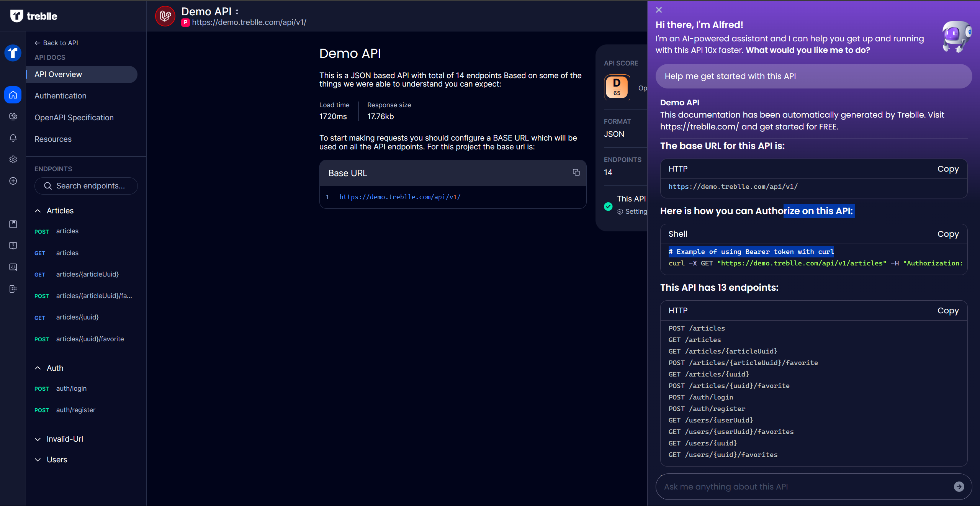Copy Base URL using the copy icon

click(x=576, y=172)
